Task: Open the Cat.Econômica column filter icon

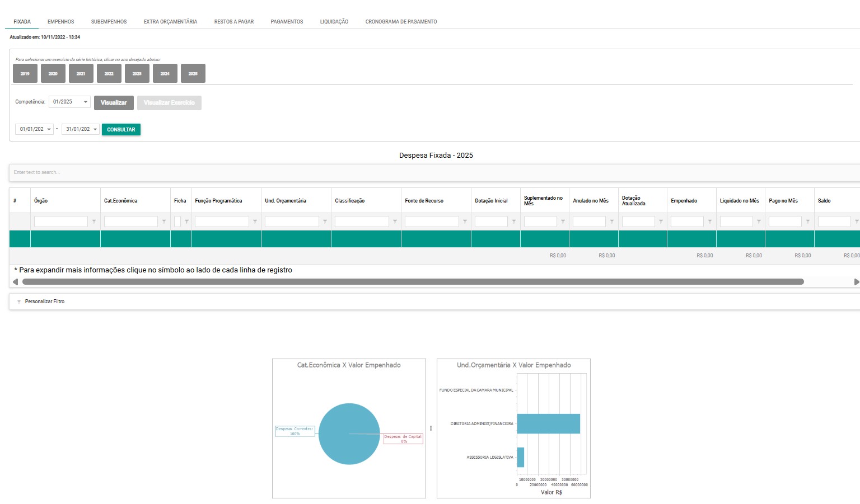Action: (164, 222)
